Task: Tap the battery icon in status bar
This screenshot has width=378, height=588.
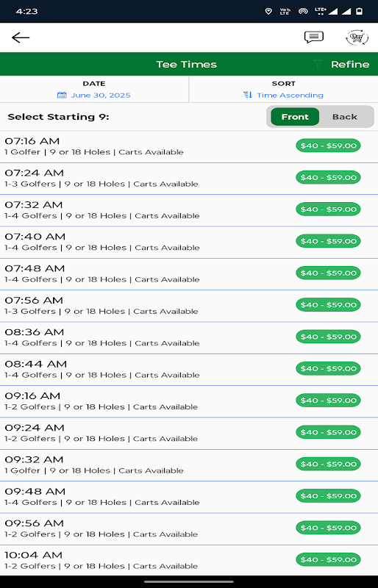Action: pyautogui.click(x=359, y=11)
